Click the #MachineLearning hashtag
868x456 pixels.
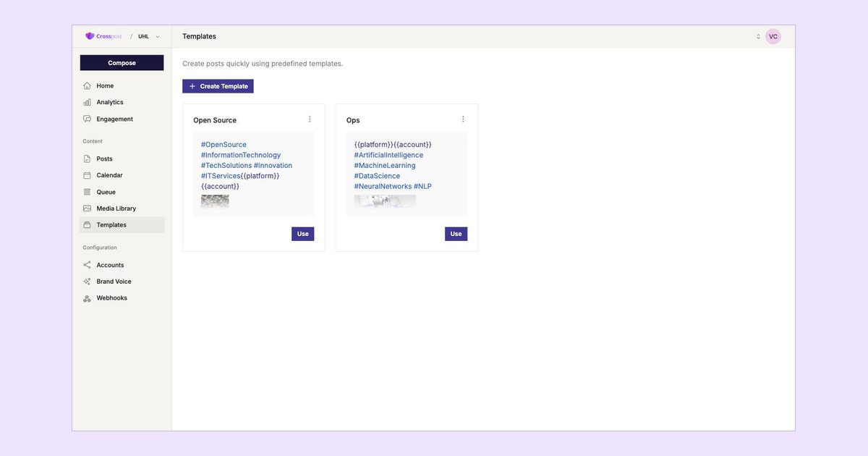pos(385,166)
